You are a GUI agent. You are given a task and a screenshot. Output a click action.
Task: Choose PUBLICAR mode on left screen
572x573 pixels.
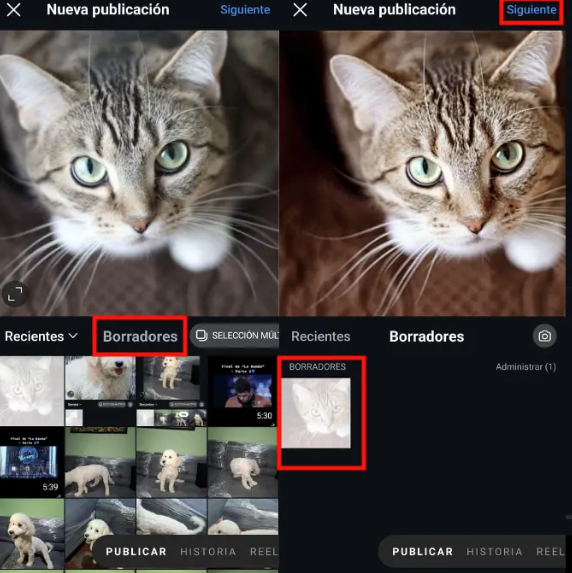(x=136, y=551)
